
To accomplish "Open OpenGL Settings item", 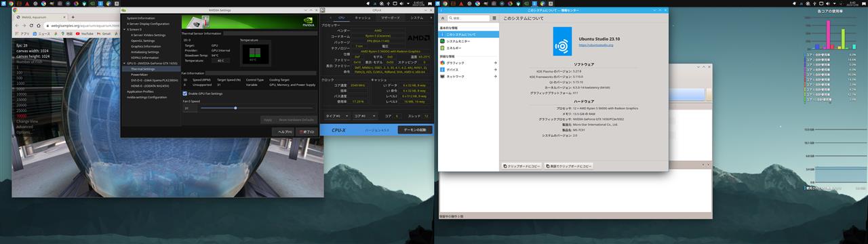I will 143,41.
